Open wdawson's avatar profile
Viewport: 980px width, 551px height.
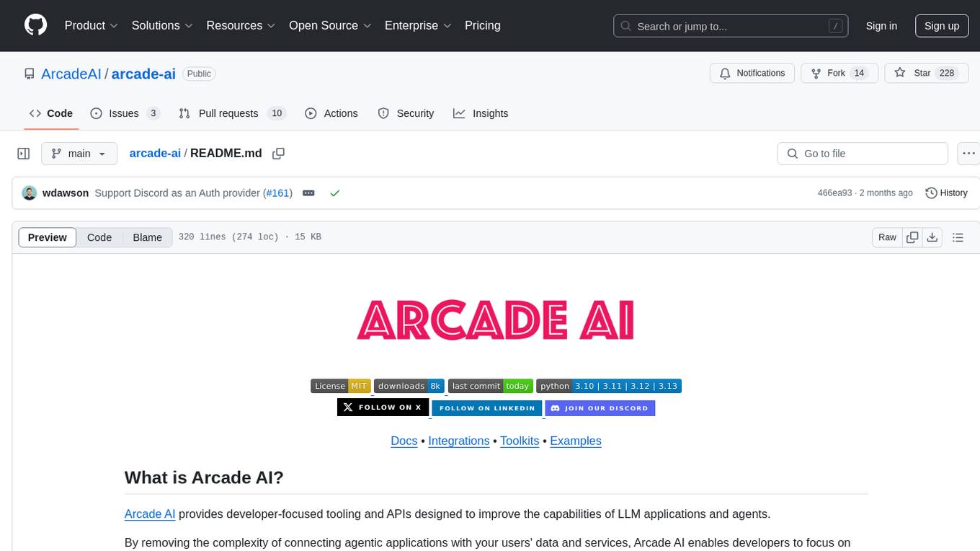point(30,193)
